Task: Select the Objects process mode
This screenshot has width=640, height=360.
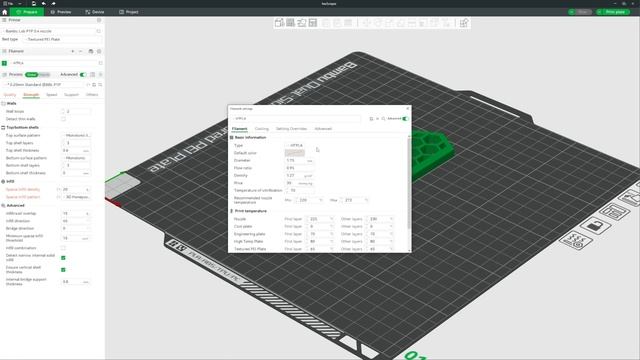Action: click(x=44, y=75)
